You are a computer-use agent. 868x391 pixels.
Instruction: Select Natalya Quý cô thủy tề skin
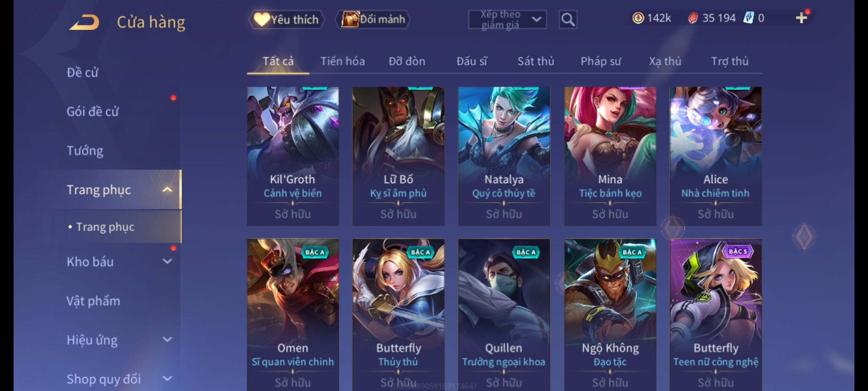[x=504, y=156]
